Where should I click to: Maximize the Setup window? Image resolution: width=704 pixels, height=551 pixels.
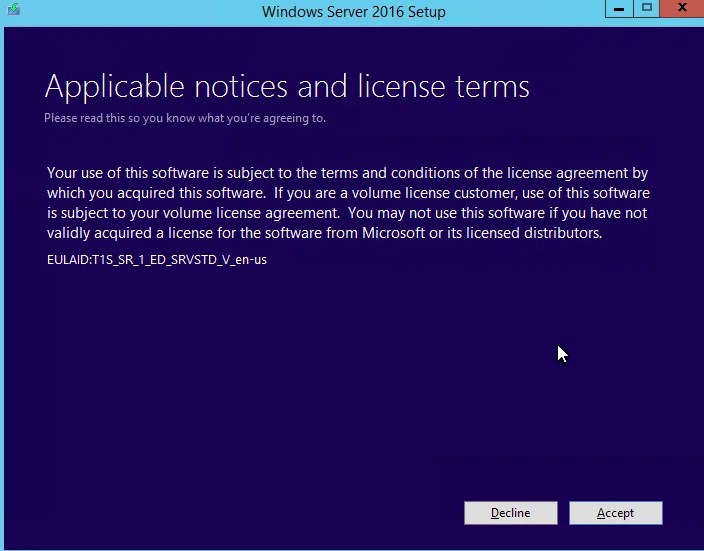(647, 9)
